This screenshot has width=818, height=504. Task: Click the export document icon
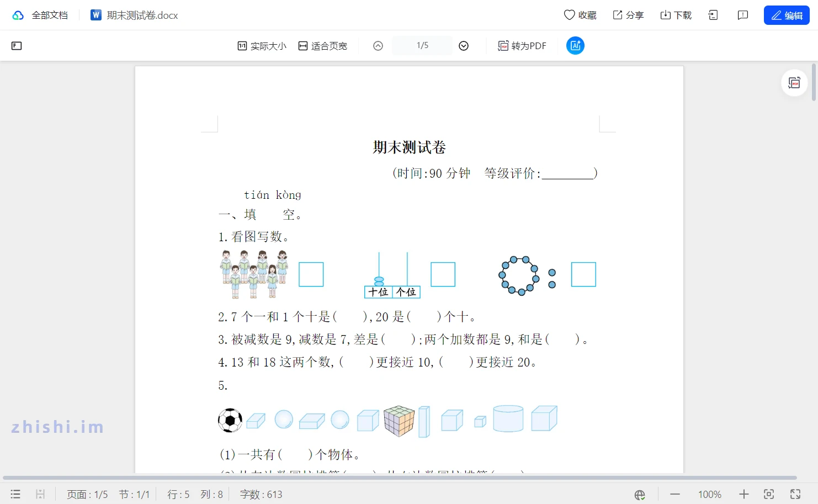[713, 15]
